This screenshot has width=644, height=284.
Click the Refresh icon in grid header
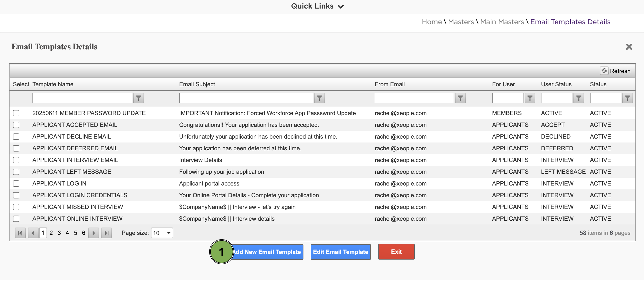click(604, 71)
